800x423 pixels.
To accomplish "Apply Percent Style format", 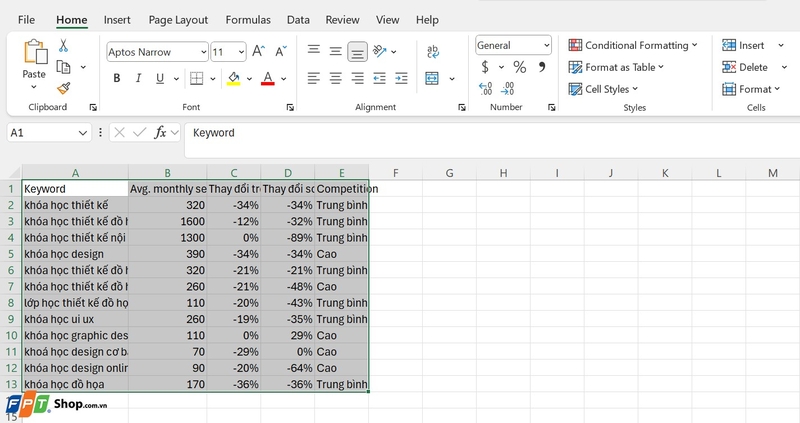I will [519, 67].
